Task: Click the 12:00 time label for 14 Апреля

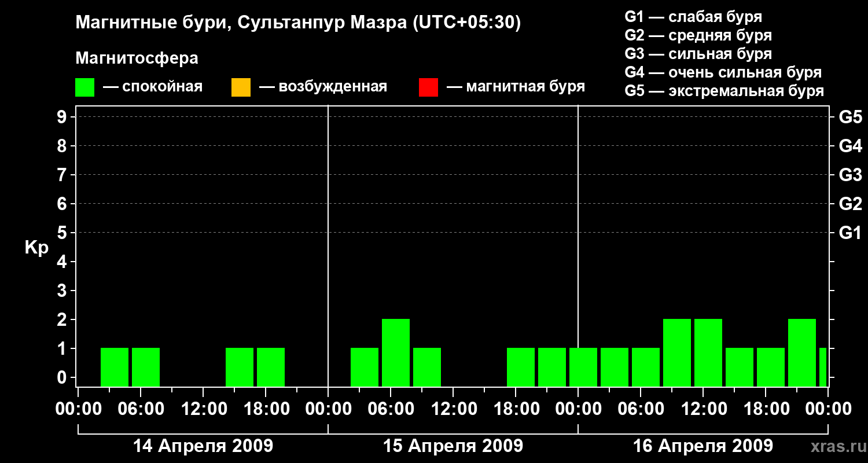Action: tap(203, 409)
